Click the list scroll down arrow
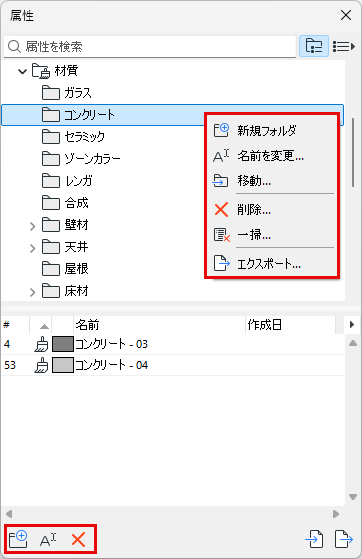The height and width of the screenshot is (559, 362). pyautogui.click(x=353, y=497)
